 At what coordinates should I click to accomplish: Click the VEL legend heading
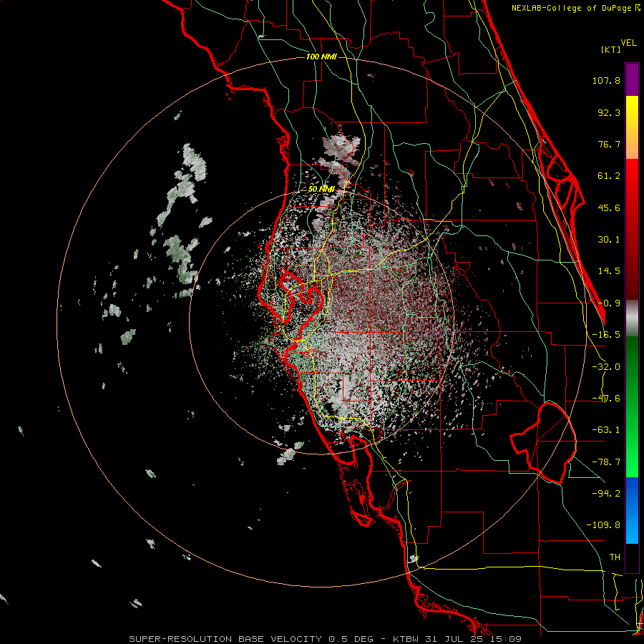[628, 43]
